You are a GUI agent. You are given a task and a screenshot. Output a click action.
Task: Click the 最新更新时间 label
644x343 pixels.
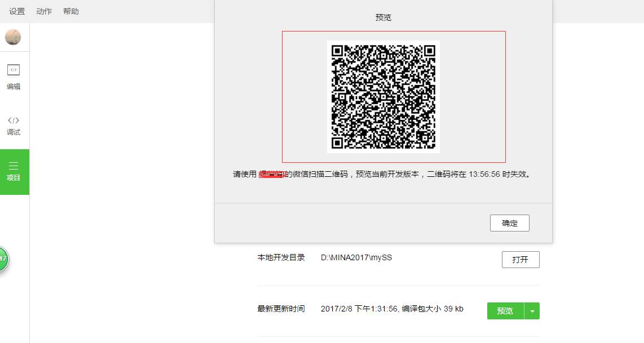click(x=281, y=309)
